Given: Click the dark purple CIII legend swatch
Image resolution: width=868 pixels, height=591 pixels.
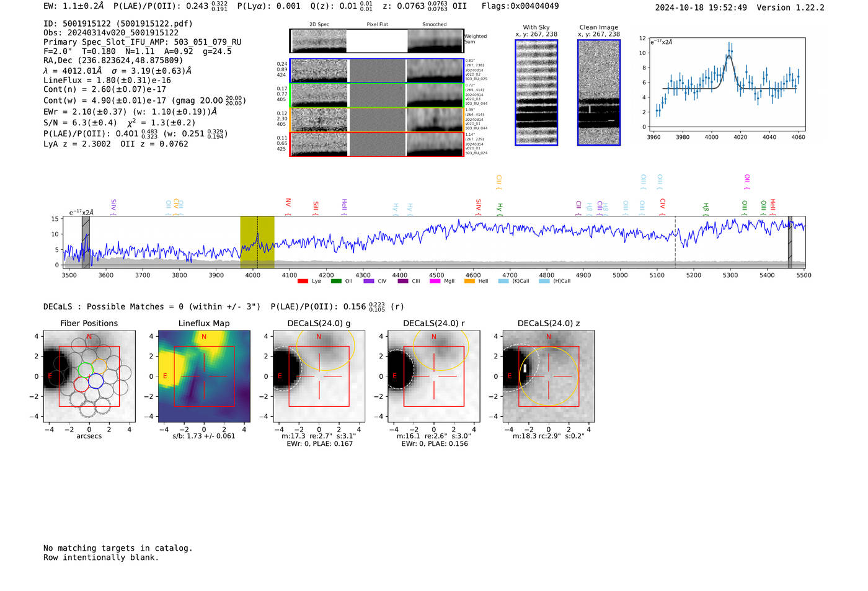Looking at the screenshot, I should coord(403,282).
